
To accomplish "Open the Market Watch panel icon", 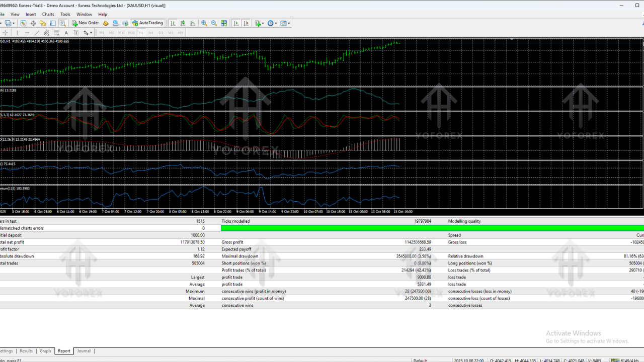I will click(x=23, y=23).
